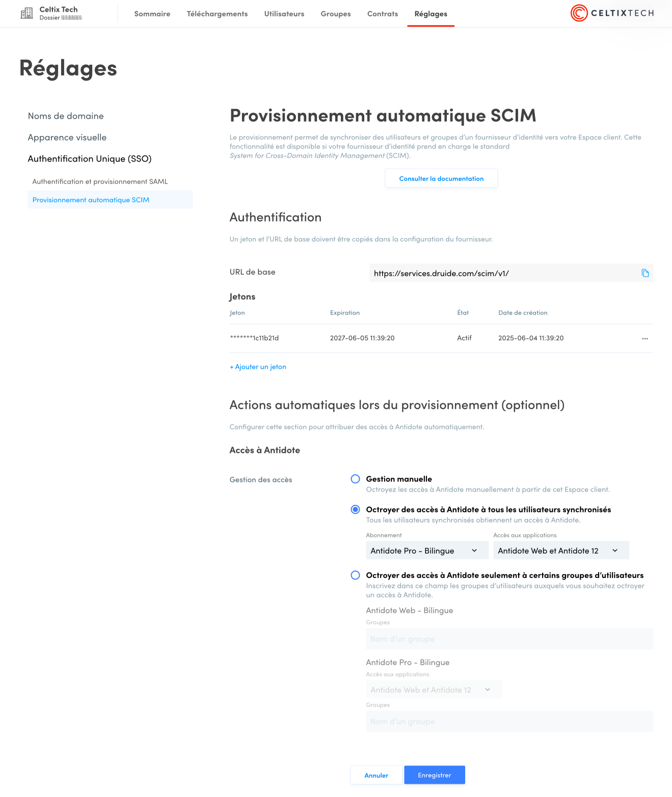The image size is (672, 797).
Task: Open the disabled Antidote Web et Antidote 12 dropdown
Action: click(x=434, y=690)
